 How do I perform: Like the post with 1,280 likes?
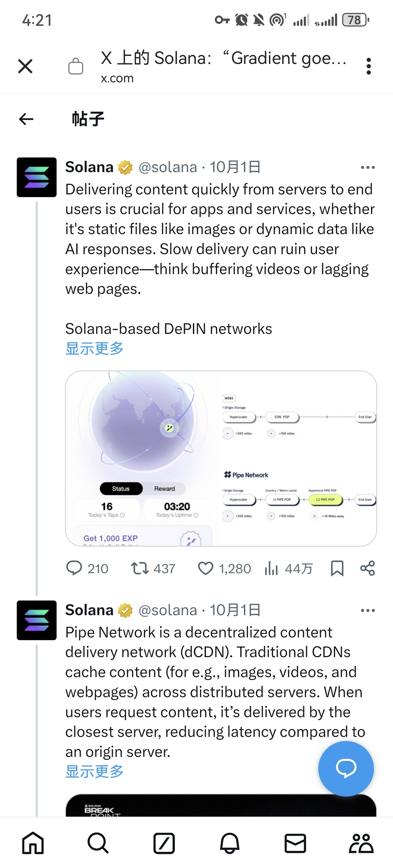coord(206,568)
